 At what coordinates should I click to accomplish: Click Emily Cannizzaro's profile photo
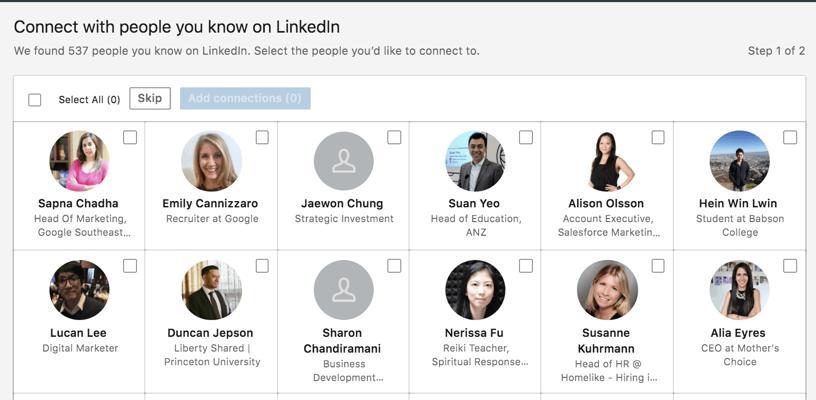(211, 161)
